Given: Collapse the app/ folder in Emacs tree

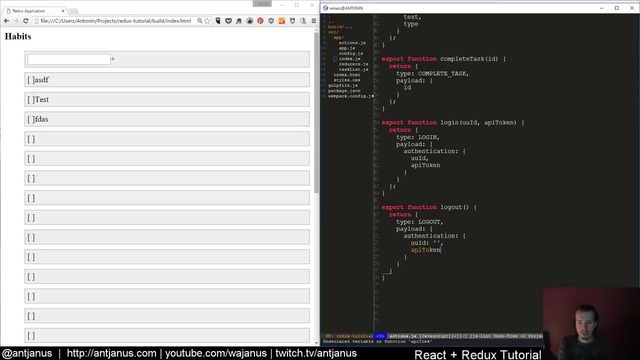Looking at the screenshot, I should [x=339, y=38].
